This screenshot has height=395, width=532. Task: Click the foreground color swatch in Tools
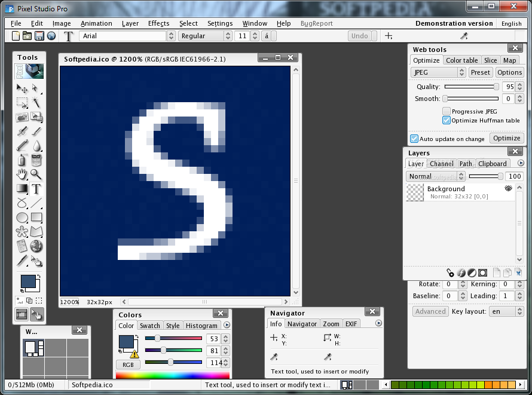[28, 281]
